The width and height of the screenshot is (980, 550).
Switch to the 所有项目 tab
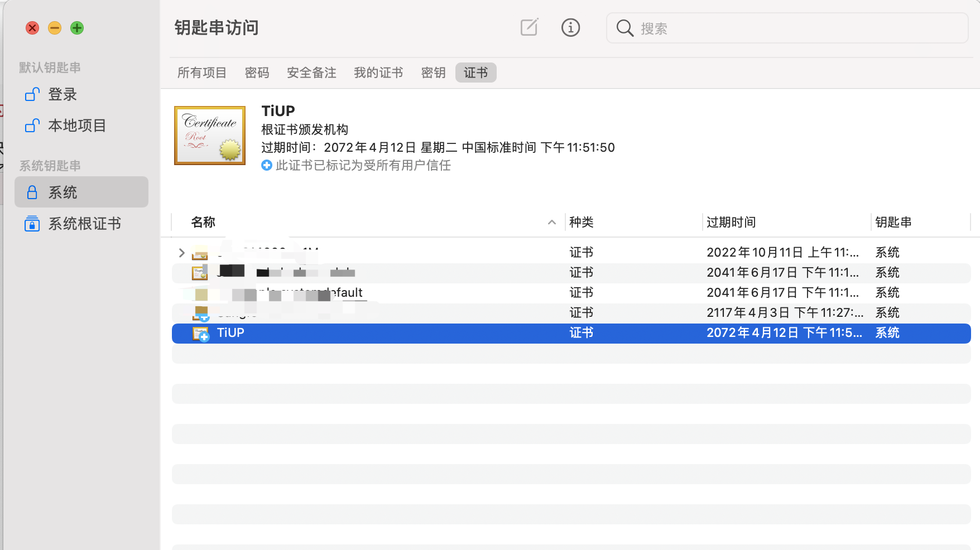click(201, 73)
